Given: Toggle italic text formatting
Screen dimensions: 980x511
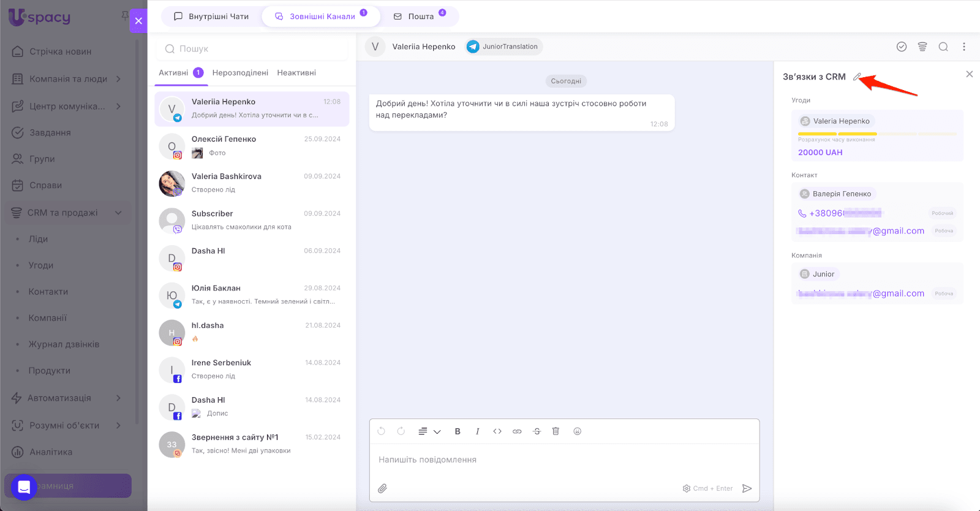Looking at the screenshot, I should [477, 431].
